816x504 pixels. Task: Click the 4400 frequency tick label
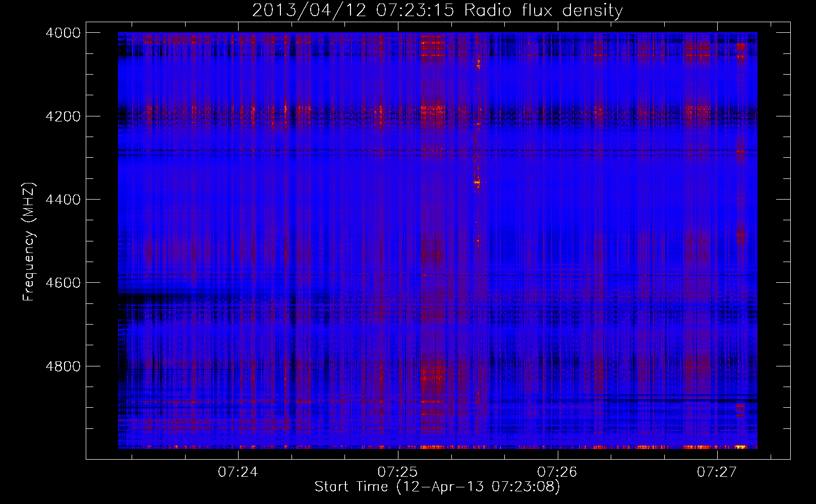click(x=63, y=200)
